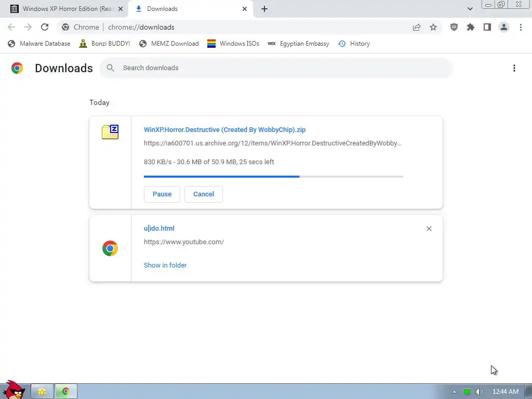The width and height of the screenshot is (532, 399).
Task: Open the Angry Birds start button
Action: coord(13,390)
